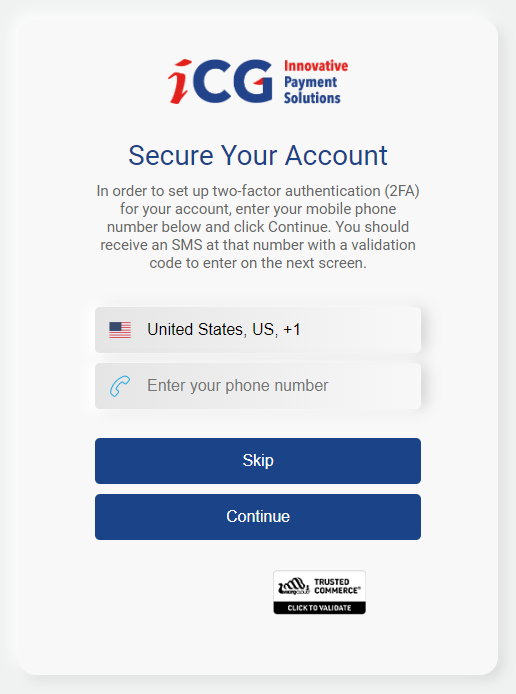Click the Continue button

click(x=258, y=517)
